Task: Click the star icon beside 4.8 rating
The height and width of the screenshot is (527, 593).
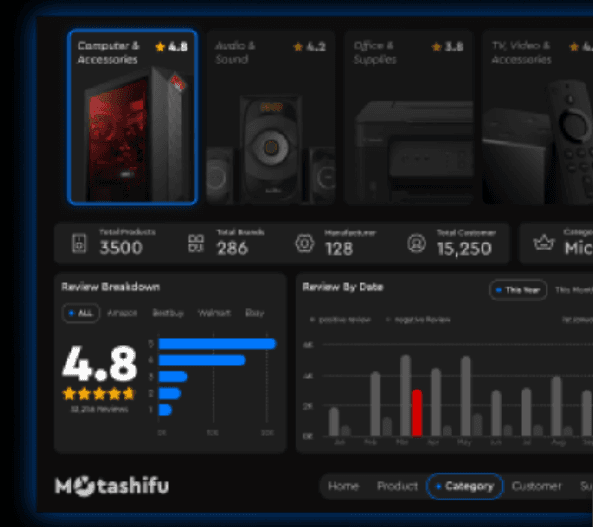Action: tap(160, 47)
